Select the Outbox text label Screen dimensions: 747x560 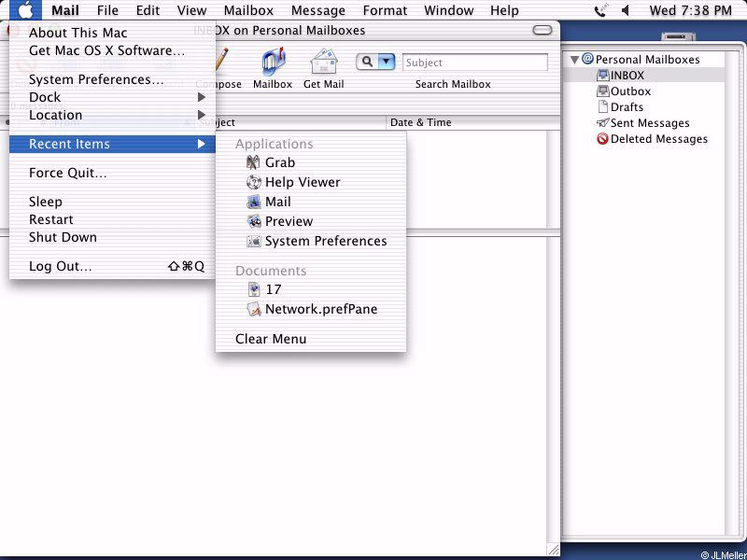[631, 91]
